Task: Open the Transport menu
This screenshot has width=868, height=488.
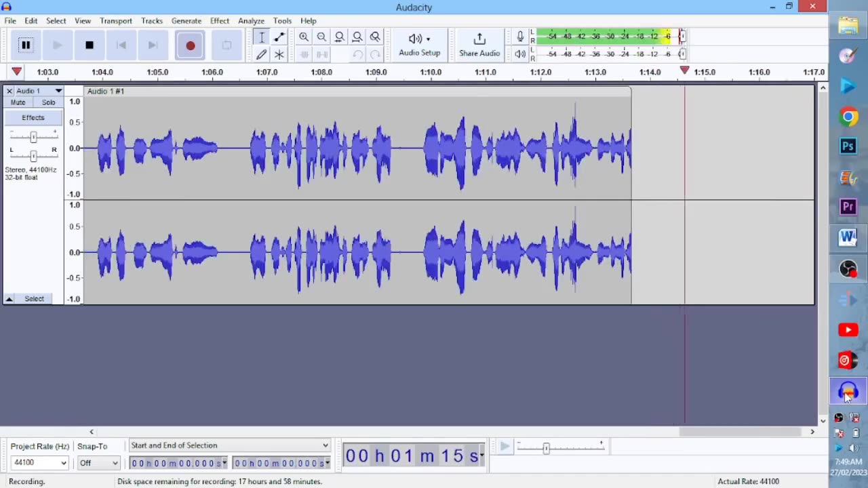Action: (116, 21)
